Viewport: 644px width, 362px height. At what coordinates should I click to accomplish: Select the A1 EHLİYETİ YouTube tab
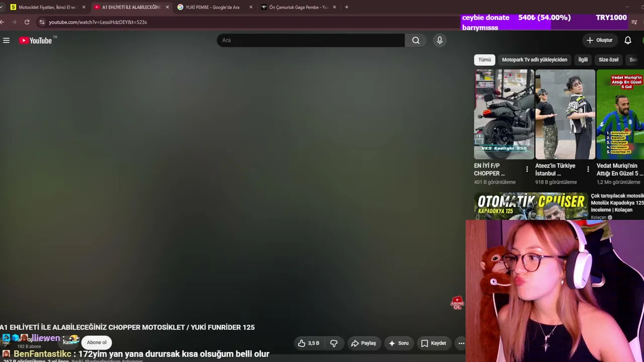[130, 7]
